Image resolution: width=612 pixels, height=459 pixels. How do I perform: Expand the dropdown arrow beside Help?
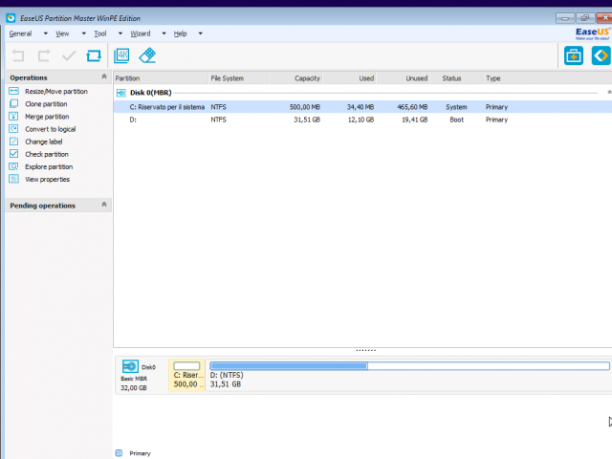[x=201, y=34]
